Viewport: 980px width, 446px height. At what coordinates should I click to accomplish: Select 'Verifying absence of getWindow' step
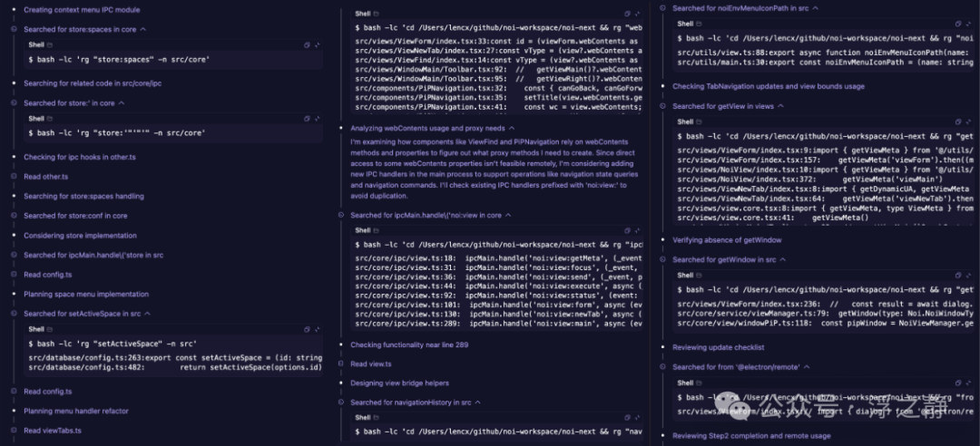(727, 240)
